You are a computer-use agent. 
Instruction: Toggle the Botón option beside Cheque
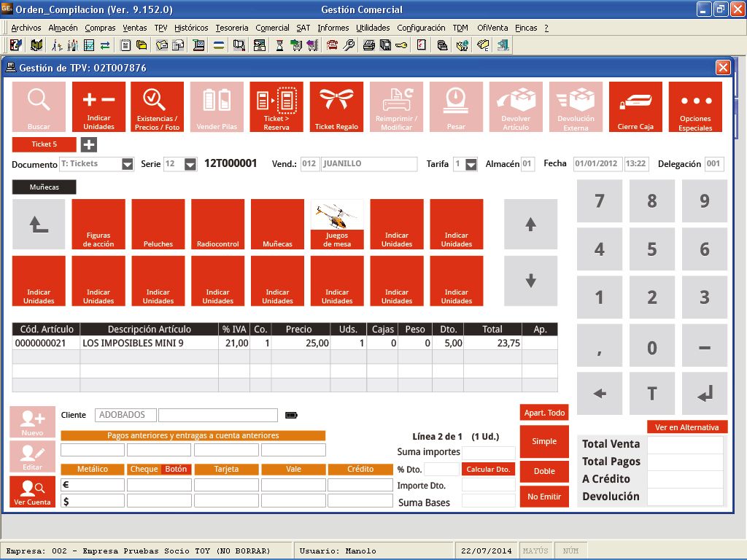click(x=177, y=470)
